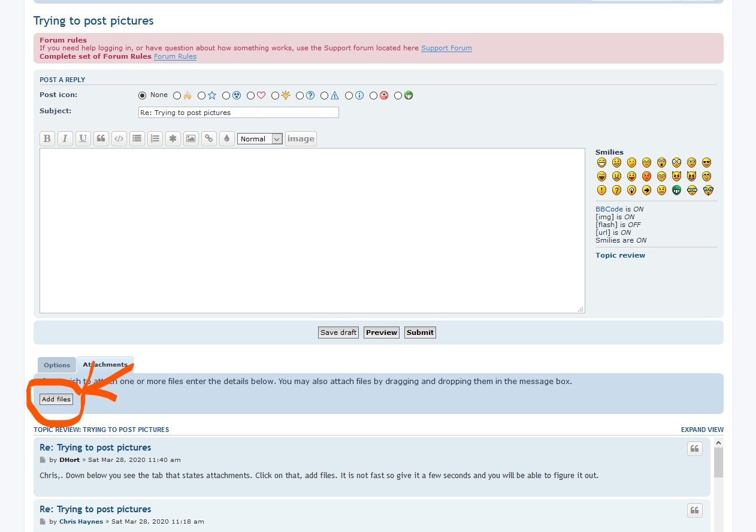Screen dimensions: 756x532
Task: Open the Normal font size dropdown
Action: 260,139
